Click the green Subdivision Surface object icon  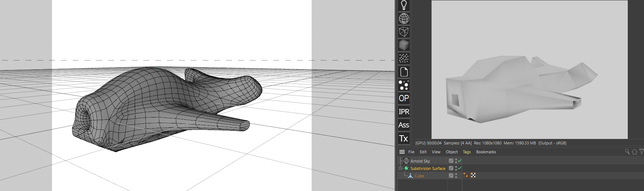(406, 168)
